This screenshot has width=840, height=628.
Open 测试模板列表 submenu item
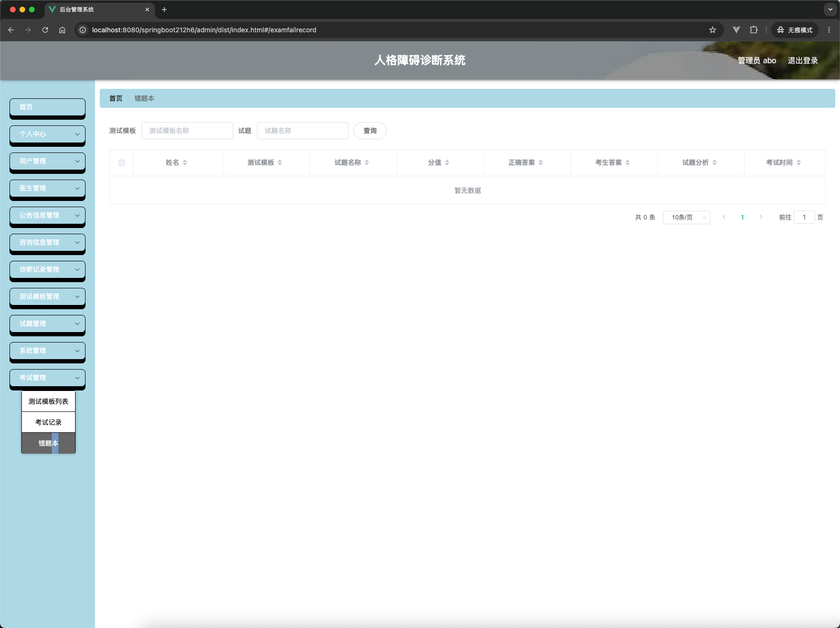[48, 401]
